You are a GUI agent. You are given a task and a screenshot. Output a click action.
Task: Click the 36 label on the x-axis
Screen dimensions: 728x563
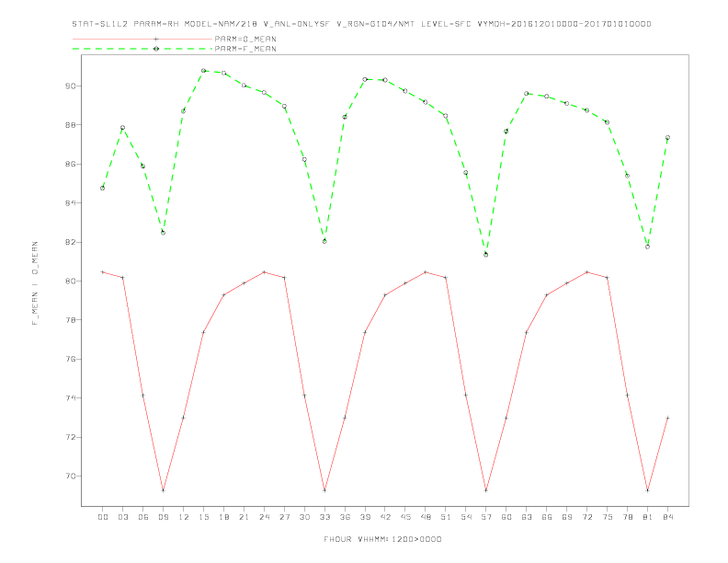345,517
